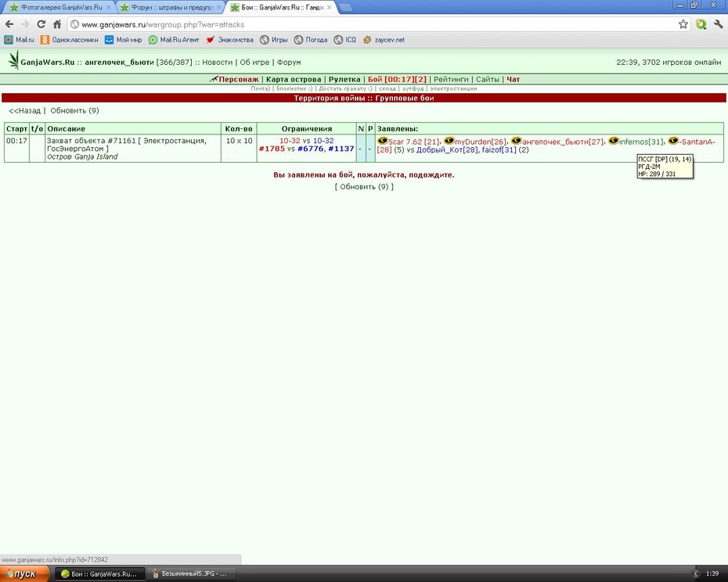Click the Windows пуск start button

pos(24,573)
